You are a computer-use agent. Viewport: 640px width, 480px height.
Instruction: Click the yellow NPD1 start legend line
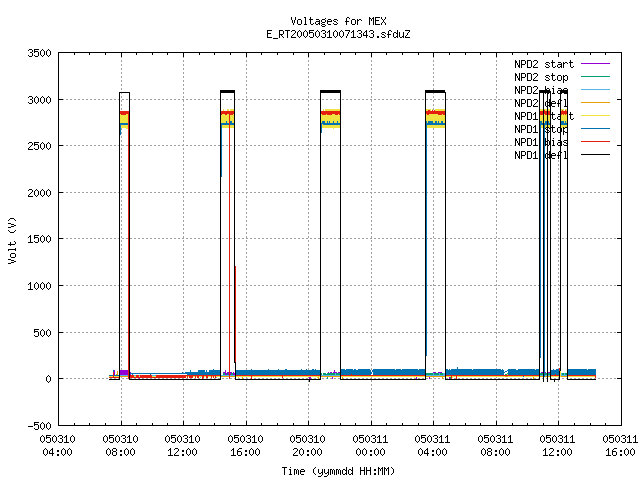595,116
